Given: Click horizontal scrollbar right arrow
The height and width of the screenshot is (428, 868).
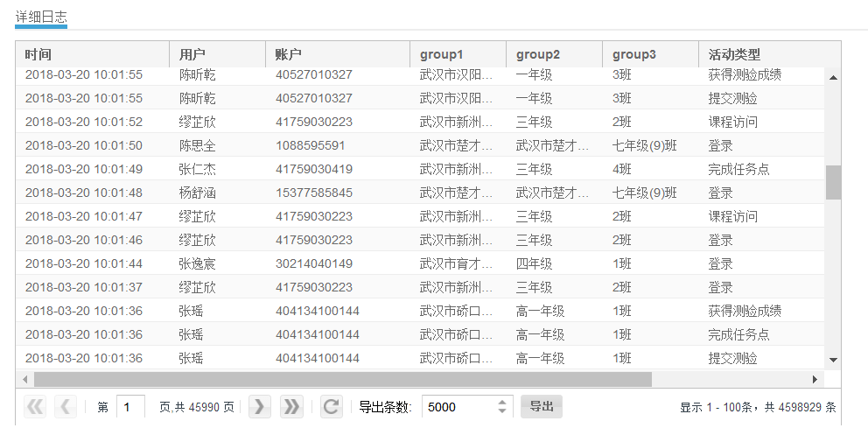Looking at the screenshot, I should pos(815,379).
